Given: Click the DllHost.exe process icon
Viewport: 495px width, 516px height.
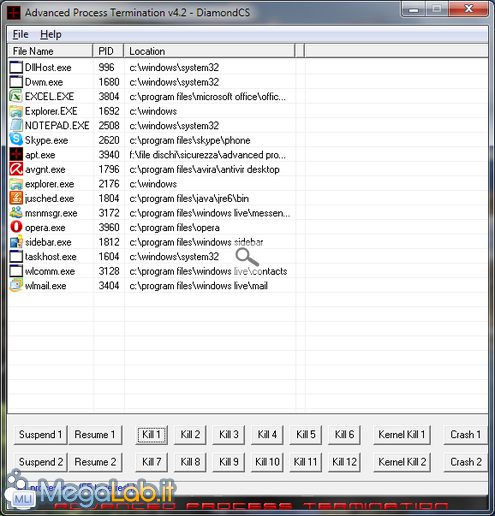Looking at the screenshot, I should pyautogui.click(x=16, y=67).
